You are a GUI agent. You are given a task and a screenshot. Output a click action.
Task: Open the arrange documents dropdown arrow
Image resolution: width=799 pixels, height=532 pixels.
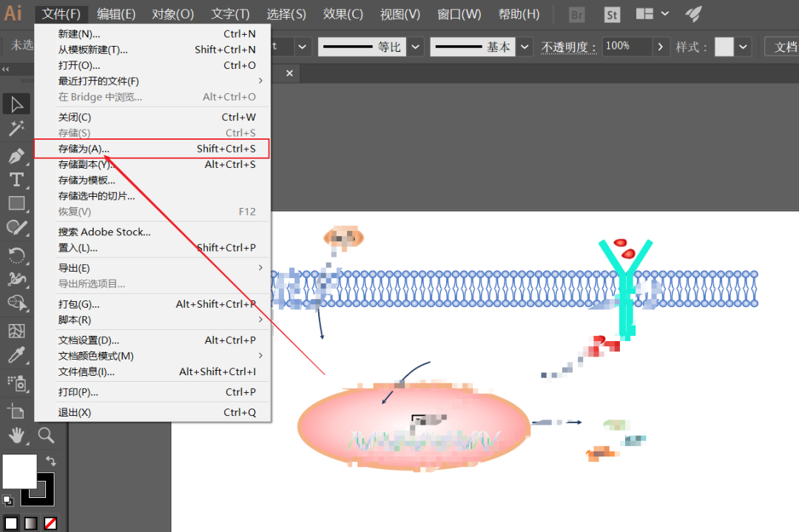[x=665, y=14]
